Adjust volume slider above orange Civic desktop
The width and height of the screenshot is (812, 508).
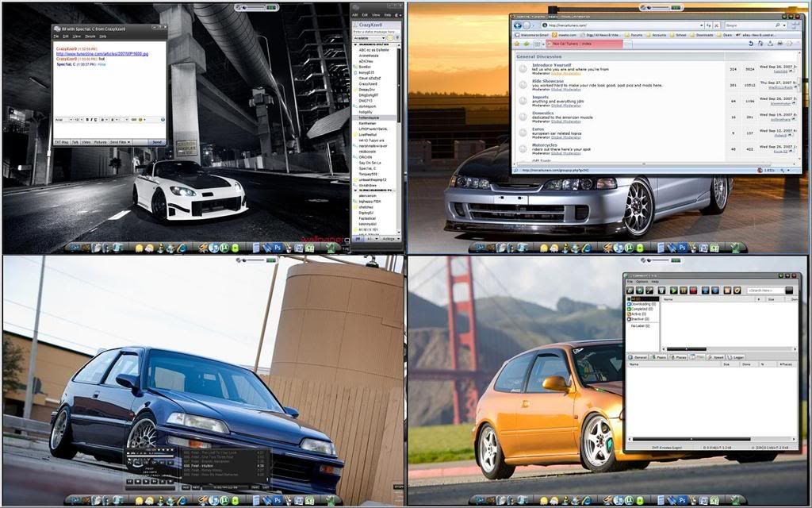pos(658,260)
